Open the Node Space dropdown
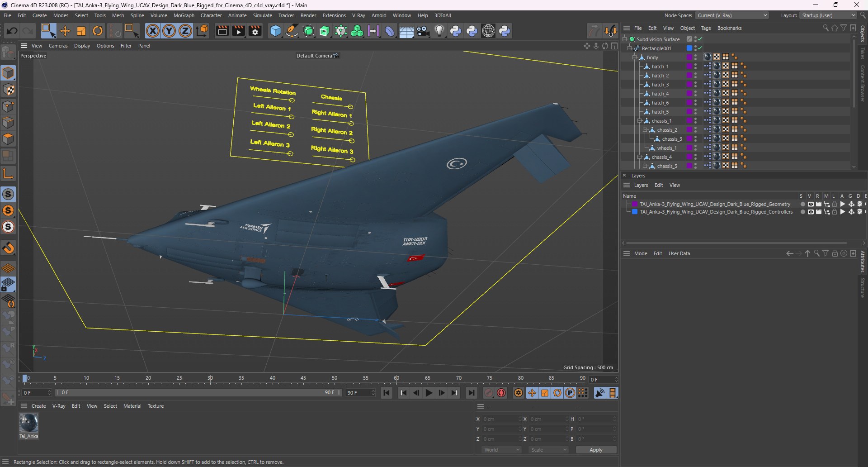Screen dimensions: 868x467 point(732,15)
